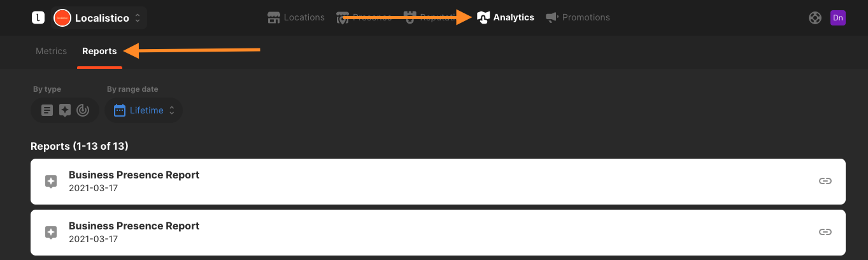This screenshot has width=868, height=260.
Task: Switch to the Metrics tab
Action: pyautogui.click(x=52, y=51)
